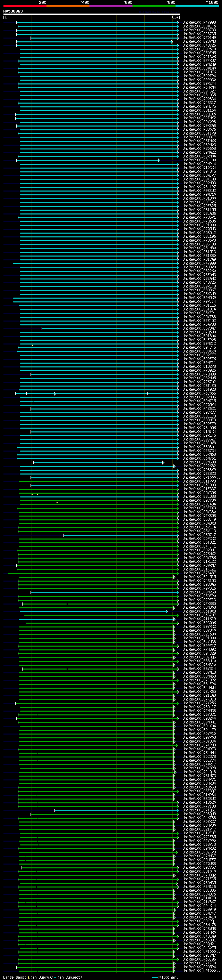This screenshot has height=980, width=222.
Task: Select the UniRef100_B9HJY5 label
Action: point(199,106)
